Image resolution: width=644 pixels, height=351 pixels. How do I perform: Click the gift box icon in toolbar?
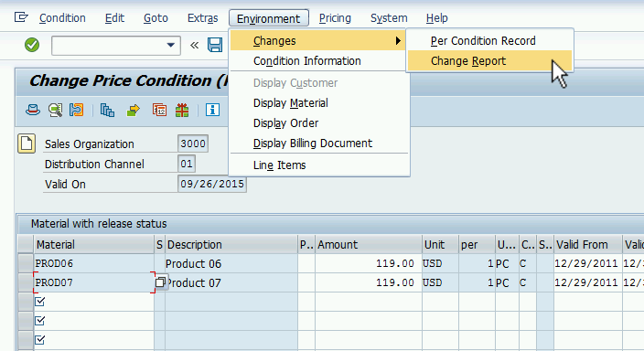[x=182, y=110]
